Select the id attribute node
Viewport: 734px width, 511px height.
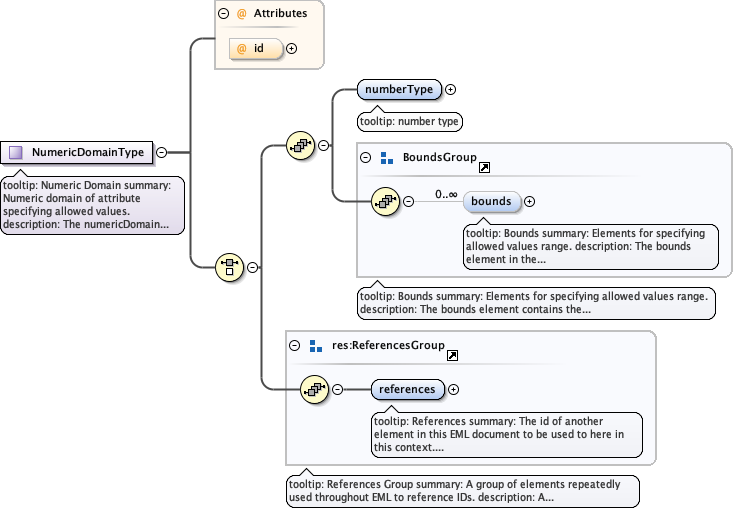tap(256, 47)
